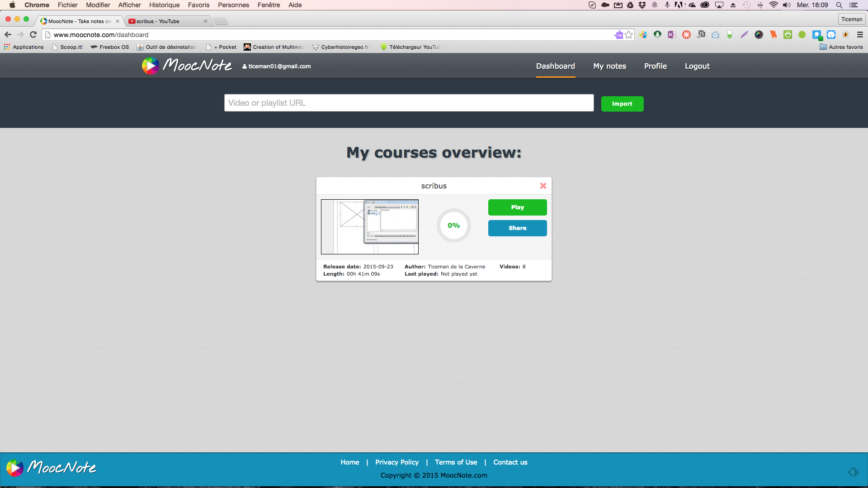This screenshot has width=868, height=488.
Task: Click the green circular download extension icon
Action: click(x=657, y=35)
